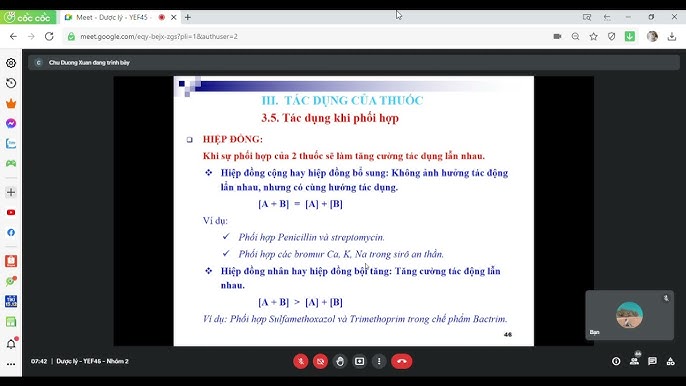
Task: Open browser profile avatar
Action: click(652, 36)
